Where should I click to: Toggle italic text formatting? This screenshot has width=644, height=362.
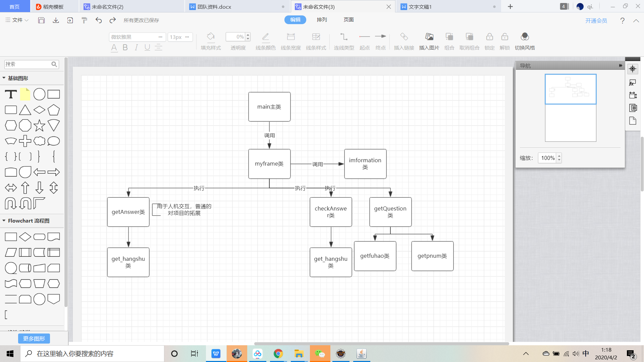136,48
